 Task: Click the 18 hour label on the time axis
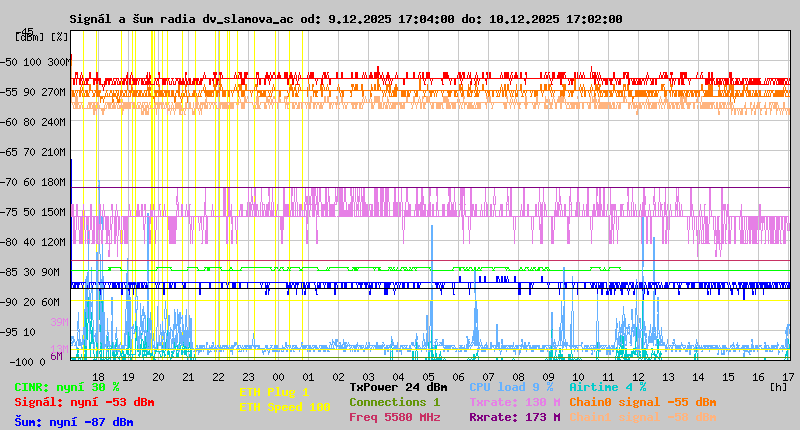coord(98,377)
